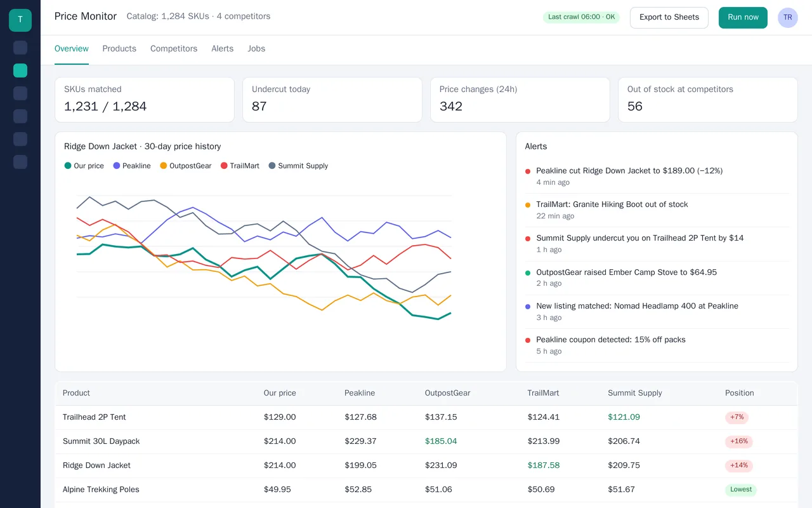Select the Trailhead 2P Tent table row name
The height and width of the screenshot is (508, 812).
point(95,417)
